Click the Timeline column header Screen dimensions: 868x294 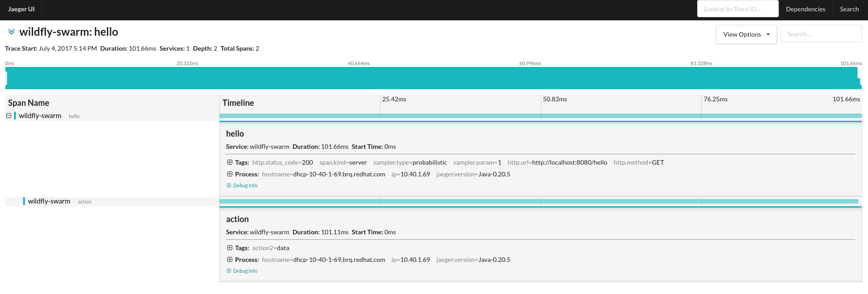pyautogui.click(x=238, y=103)
